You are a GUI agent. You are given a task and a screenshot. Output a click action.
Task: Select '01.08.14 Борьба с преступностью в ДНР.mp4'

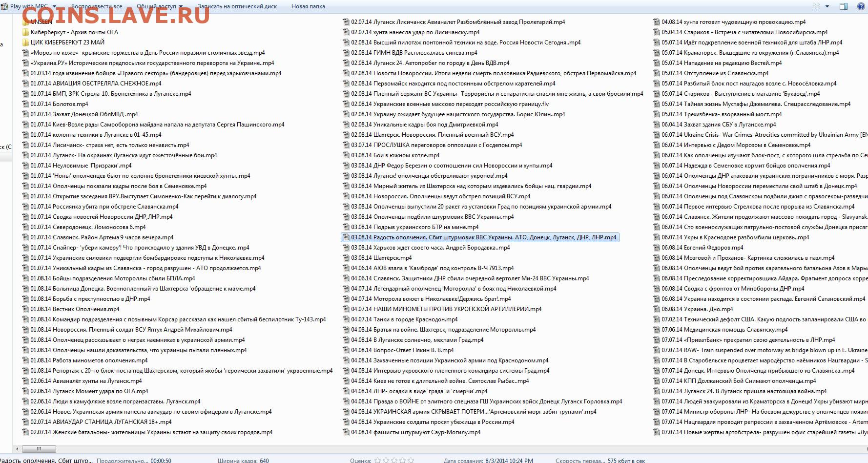click(x=86, y=299)
